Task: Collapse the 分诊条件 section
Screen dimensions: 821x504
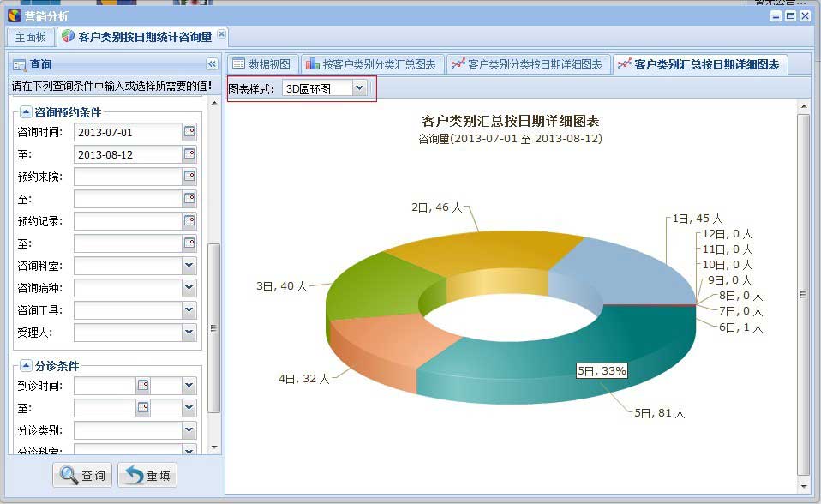Action: (26, 365)
